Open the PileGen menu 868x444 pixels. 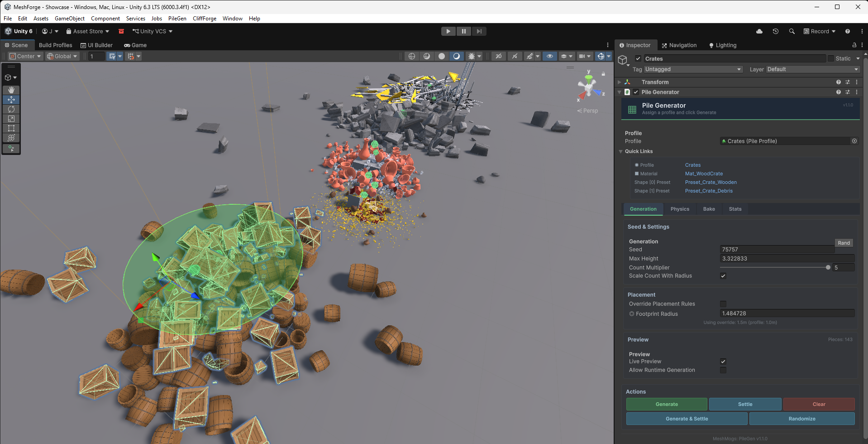point(177,18)
